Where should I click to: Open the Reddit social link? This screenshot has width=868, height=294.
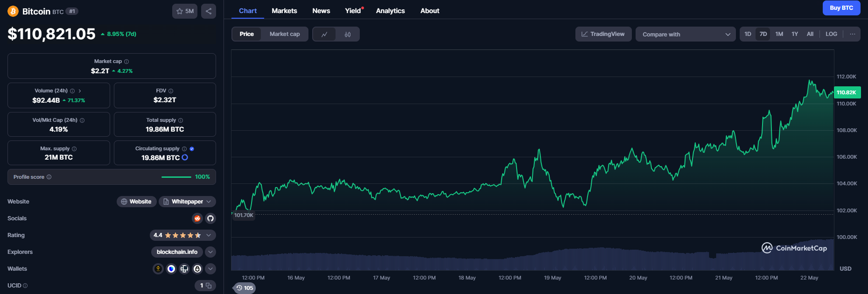coord(197,218)
